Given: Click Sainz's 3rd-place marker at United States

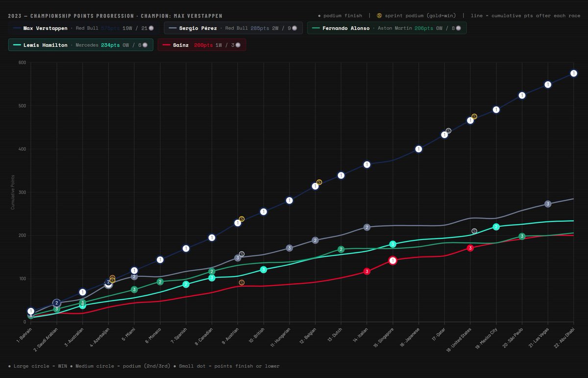Looking at the screenshot, I should click(470, 248).
